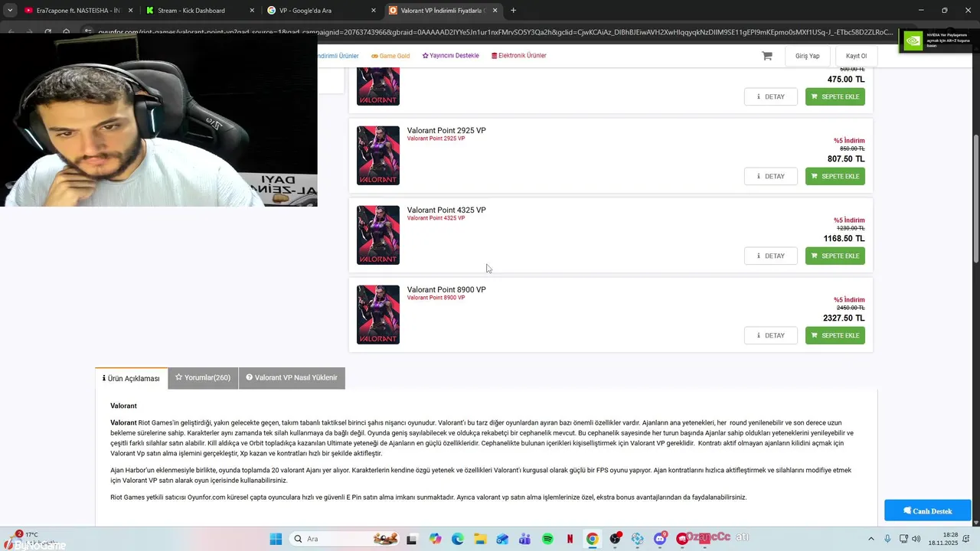Launch Microsoft Edge from taskbar
The height and width of the screenshot is (551, 980).
[457, 539]
